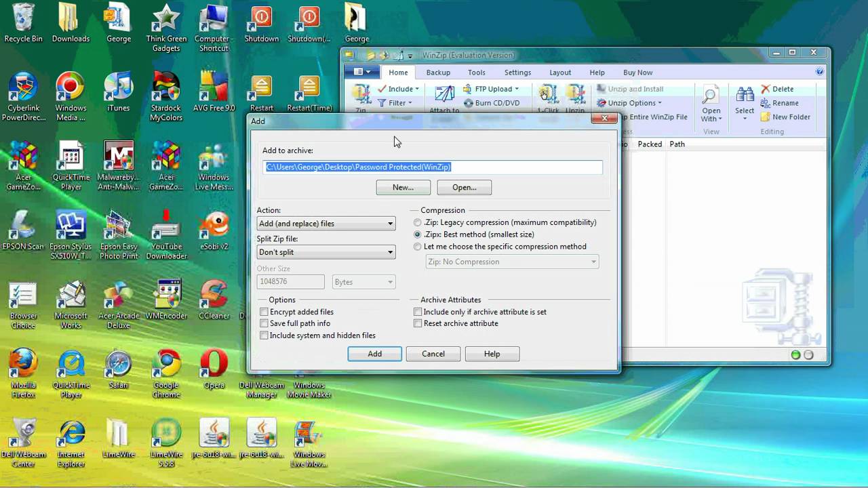Click New Folder in the WinZip ribbon
This screenshot has width=868, height=488.
(785, 117)
